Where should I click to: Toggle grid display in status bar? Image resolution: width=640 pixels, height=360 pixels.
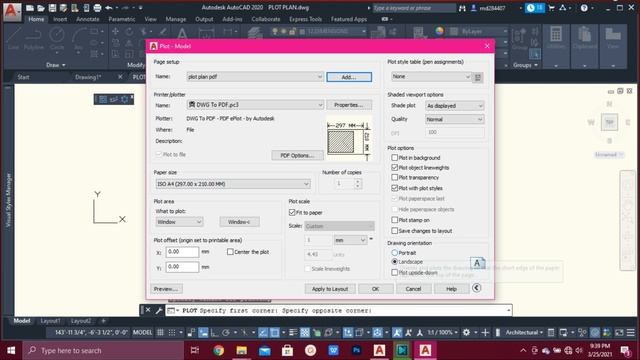point(160,333)
